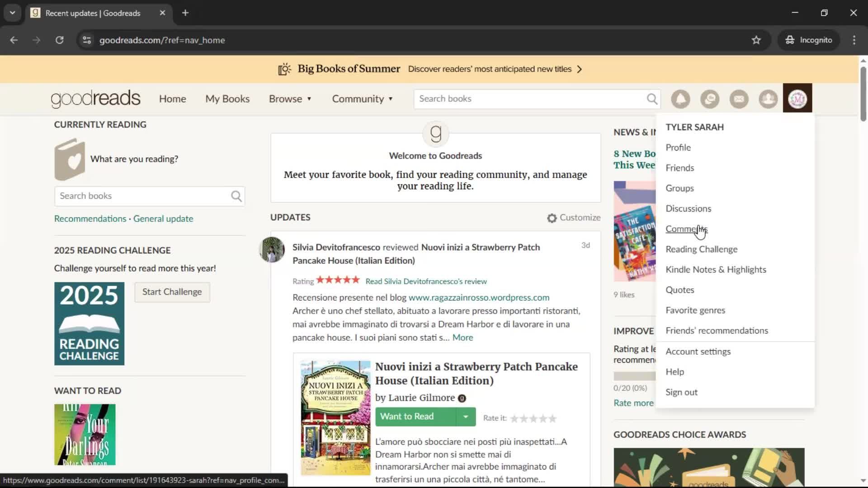
Task: Click the Want to Read button
Action: [x=415, y=417]
